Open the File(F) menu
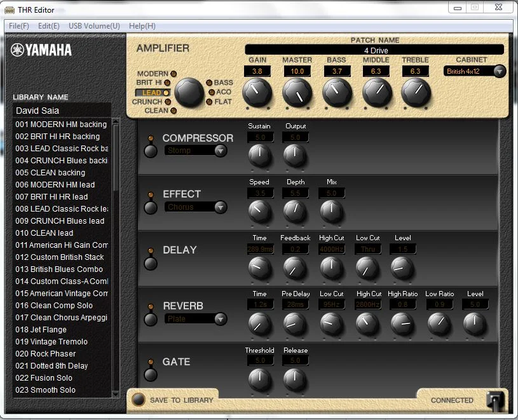Image resolution: width=518 pixels, height=420 pixels. (19, 26)
